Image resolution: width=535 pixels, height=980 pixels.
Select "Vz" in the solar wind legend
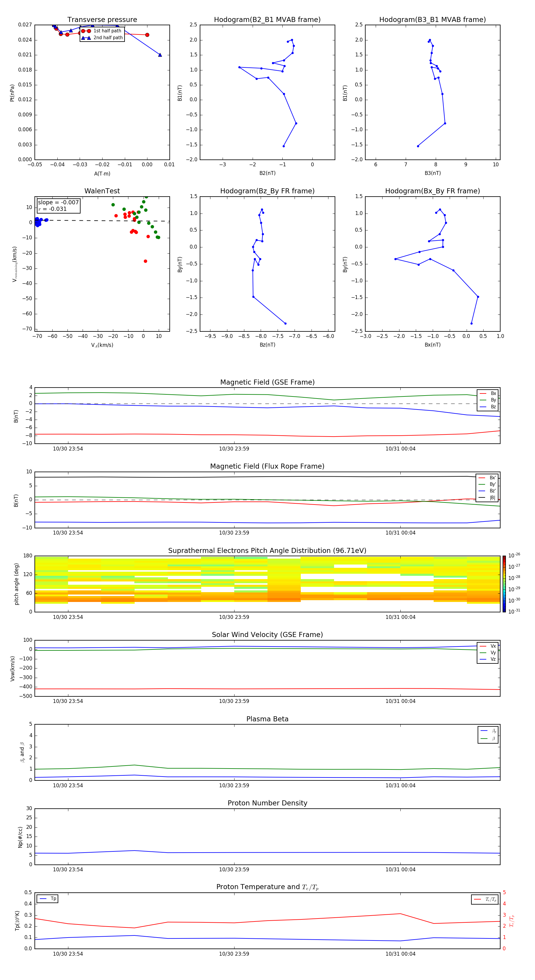pos(488,659)
